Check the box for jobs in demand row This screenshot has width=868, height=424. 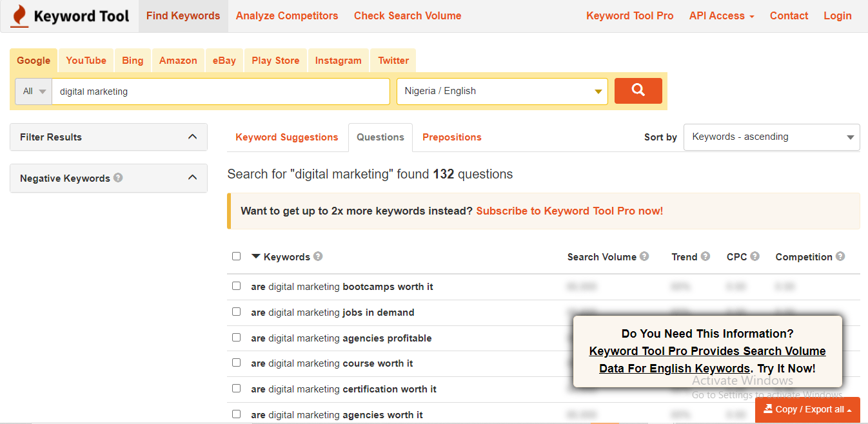[236, 311]
